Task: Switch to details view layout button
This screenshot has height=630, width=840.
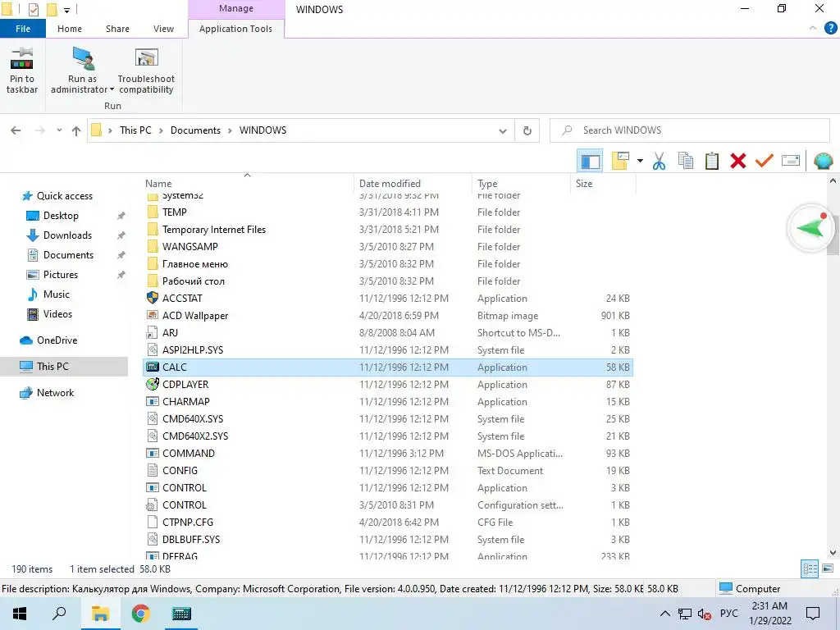Action: click(x=810, y=569)
